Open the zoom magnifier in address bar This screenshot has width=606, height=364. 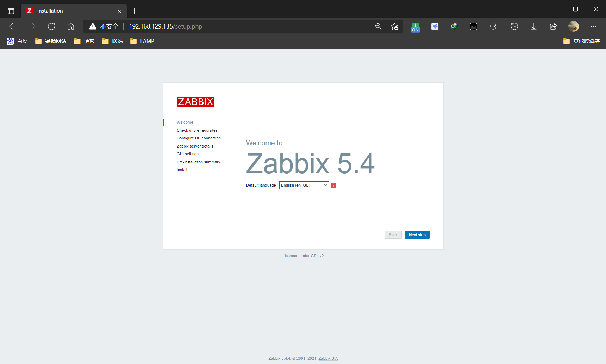[x=378, y=26]
